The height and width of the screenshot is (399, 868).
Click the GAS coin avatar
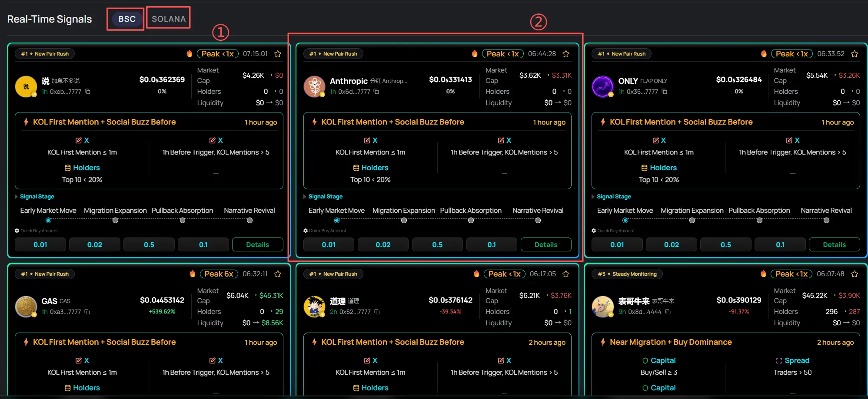(26, 307)
